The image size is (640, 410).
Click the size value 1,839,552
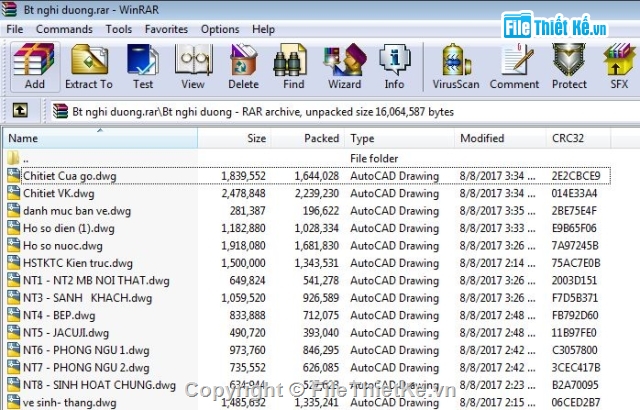coord(243,176)
